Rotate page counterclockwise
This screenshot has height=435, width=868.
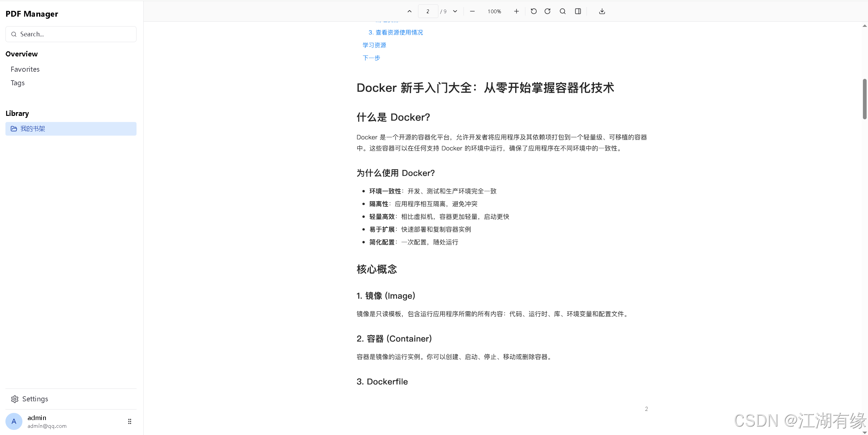(534, 11)
